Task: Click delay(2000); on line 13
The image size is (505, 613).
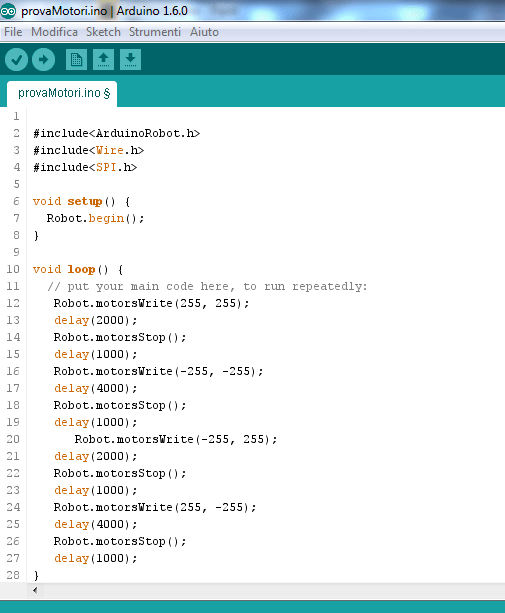Action: [95, 320]
